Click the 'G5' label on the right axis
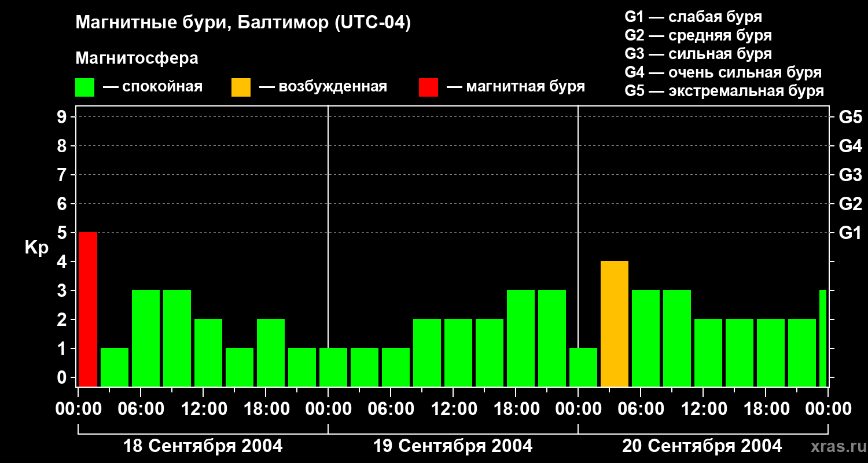Screen dimensions: 868x463 coord(851,117)
